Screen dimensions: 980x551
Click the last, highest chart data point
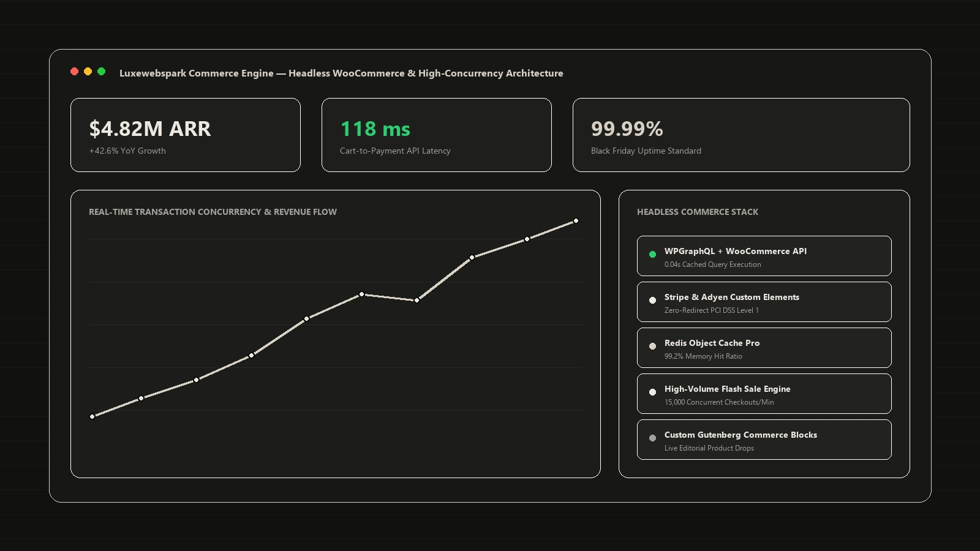(576, 221)
